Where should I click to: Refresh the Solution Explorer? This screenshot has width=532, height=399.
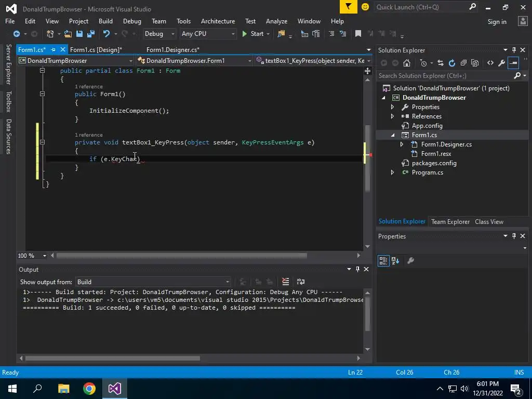(452, 63)
